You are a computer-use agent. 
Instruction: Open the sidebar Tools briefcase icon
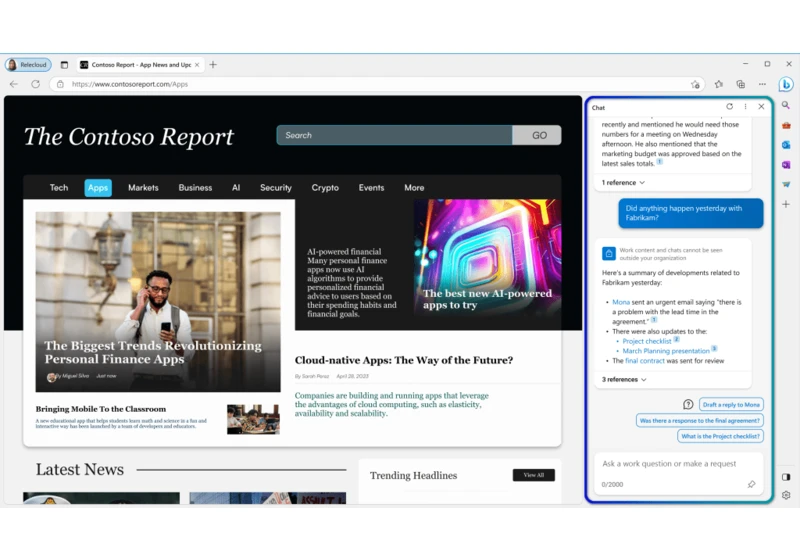click(786, 125)
